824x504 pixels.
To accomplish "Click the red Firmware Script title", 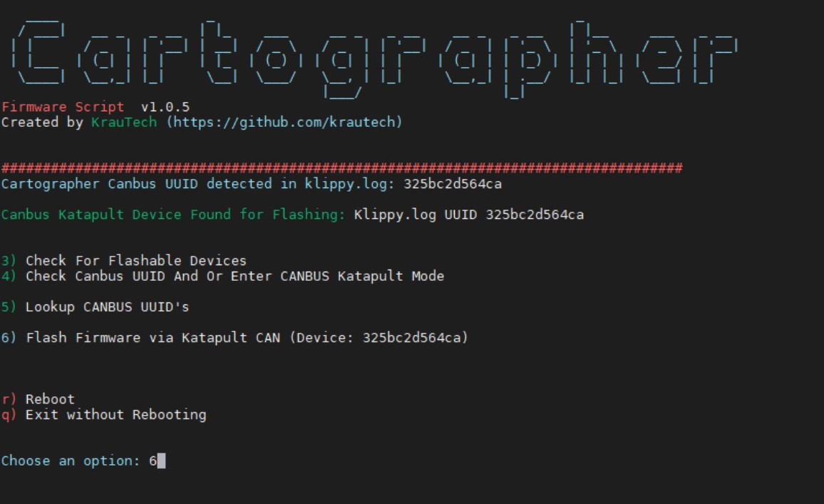I will pyautogui.click(x=63, y=108).
